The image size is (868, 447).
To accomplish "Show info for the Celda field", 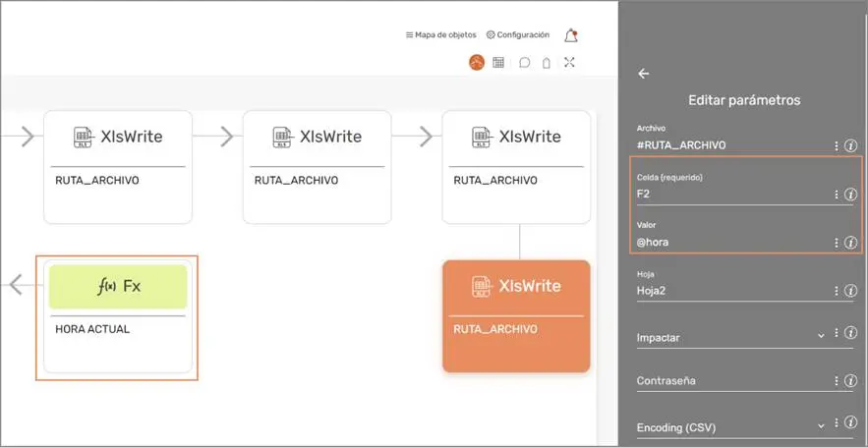I will (851, 195).
